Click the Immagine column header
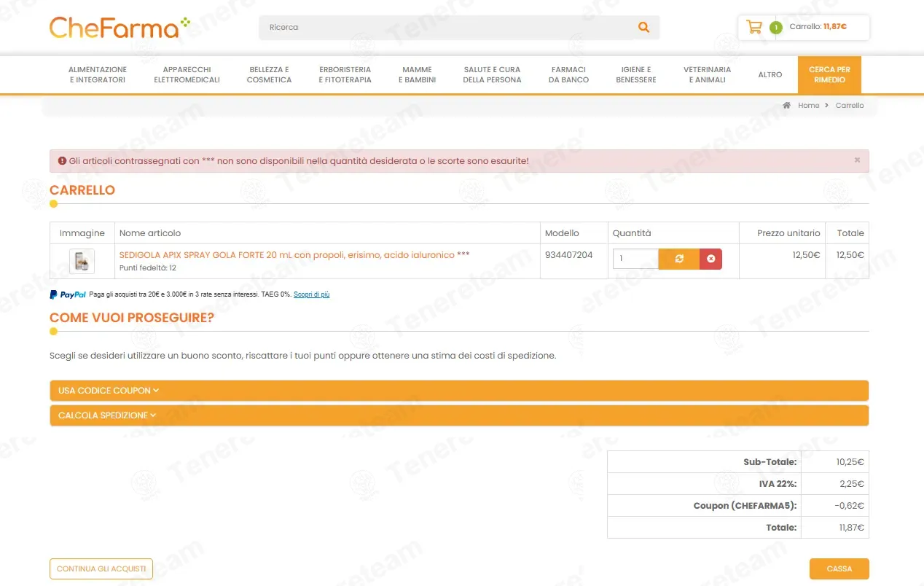This screenshot has width=924, height=586. [82, 233]
